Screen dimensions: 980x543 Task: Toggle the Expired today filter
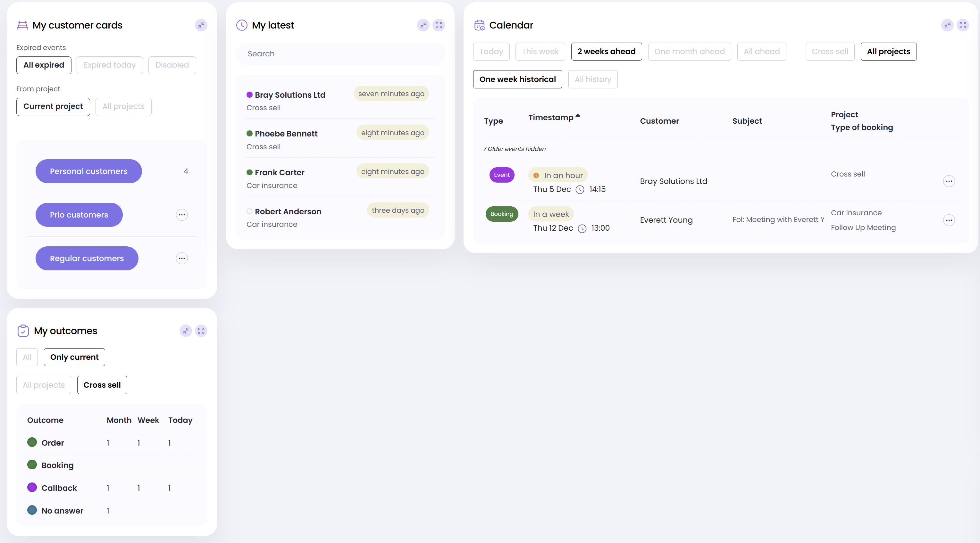[x=110, y=65]
